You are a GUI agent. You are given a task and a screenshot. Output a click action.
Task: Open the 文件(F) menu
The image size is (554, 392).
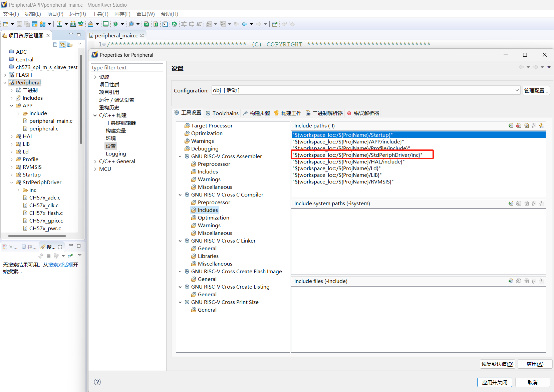tap(11, 14)
